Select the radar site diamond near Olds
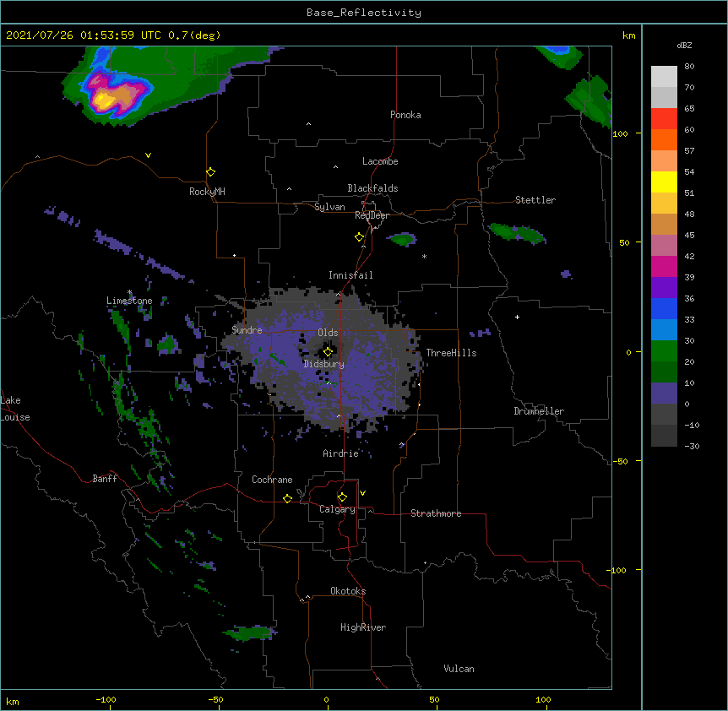The height and width of the screenshot is (711, 728). pos(328,351)
